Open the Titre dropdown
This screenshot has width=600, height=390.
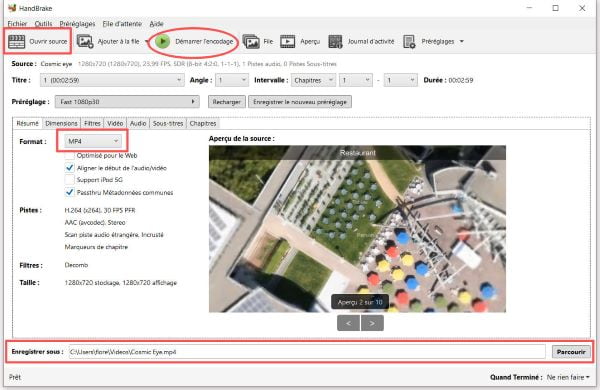112,80
